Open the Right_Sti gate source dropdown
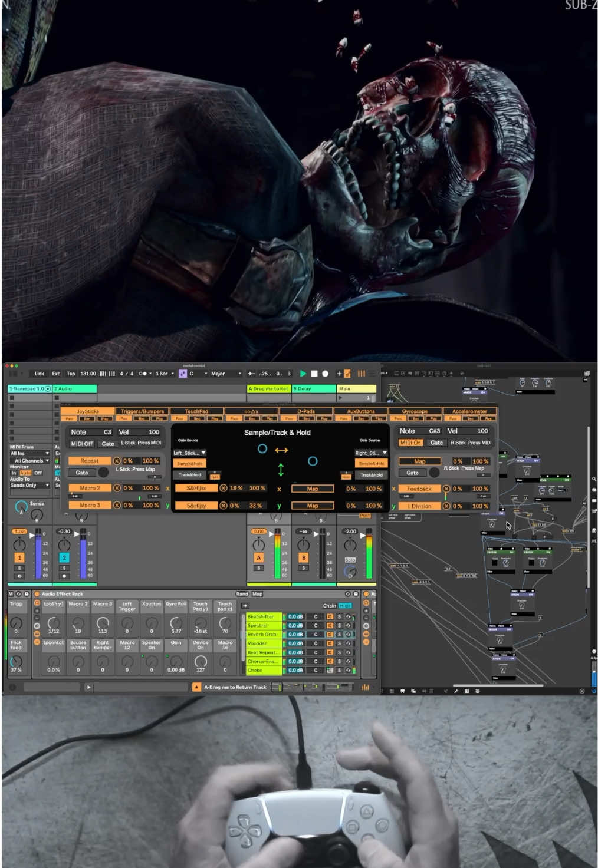 tap(371, 453)
